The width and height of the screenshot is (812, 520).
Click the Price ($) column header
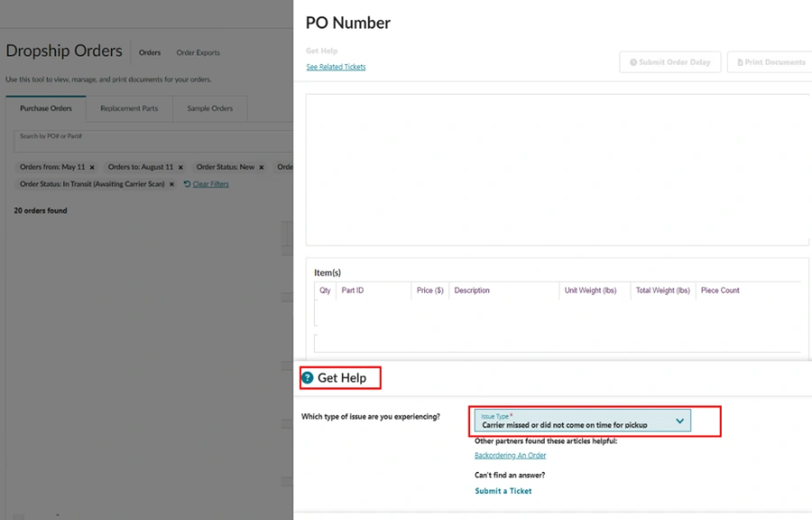[429, 291]
